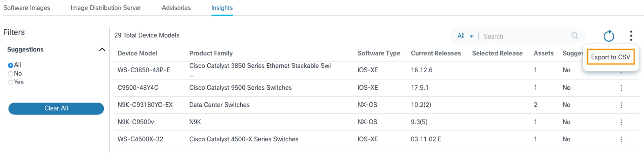Select the Yes suggestions filter
Image resolution: width=644 pixels, height=153 pixels.
11,82
